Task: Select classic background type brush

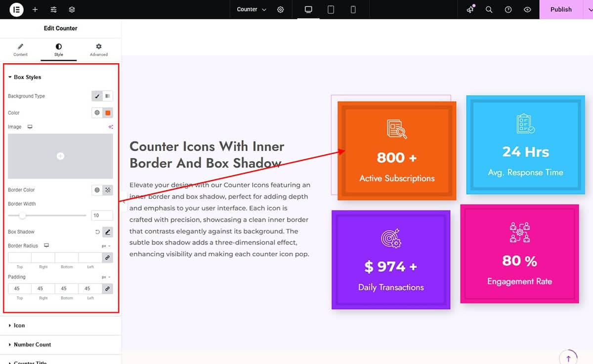Action: [x=97, y=96]
